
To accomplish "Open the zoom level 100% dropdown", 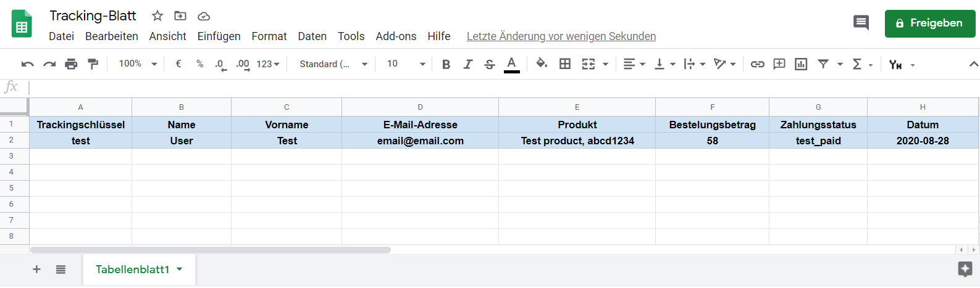I will pyautogui.click(x=138, y=64).
